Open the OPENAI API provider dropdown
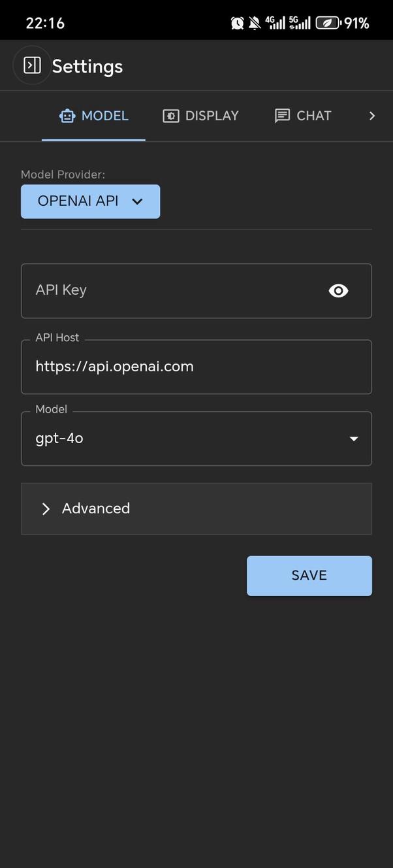Image resolution: width=393 pixels, height=868 pixels. click(90, 201)
